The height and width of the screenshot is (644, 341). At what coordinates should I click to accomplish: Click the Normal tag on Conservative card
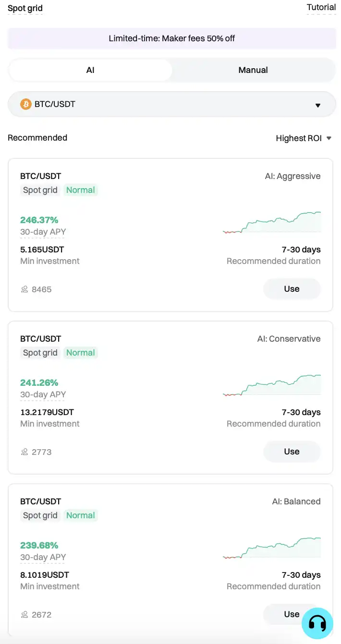click(81, 353)
